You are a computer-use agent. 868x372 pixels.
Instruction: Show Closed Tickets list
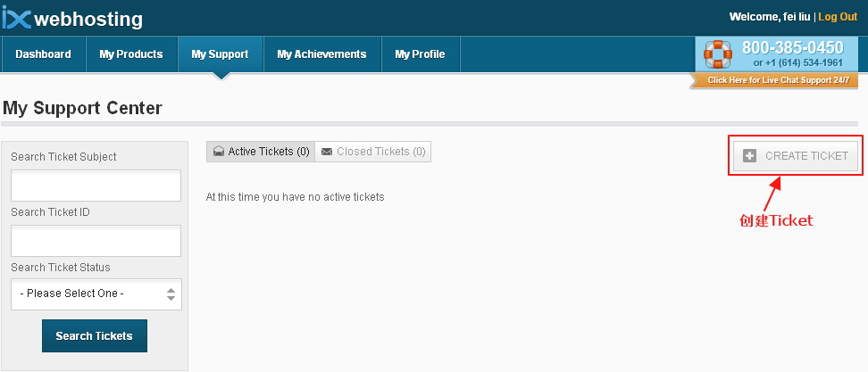(x=373, y=152)
